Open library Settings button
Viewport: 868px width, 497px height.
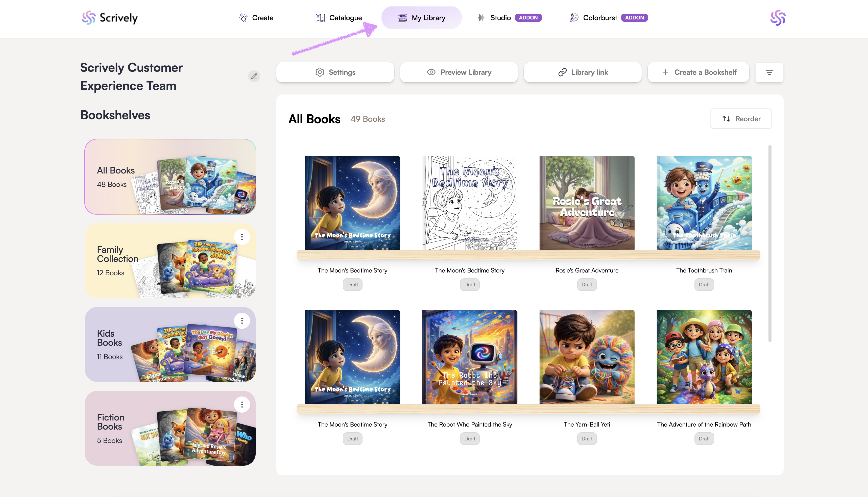(x=335, y=72)
